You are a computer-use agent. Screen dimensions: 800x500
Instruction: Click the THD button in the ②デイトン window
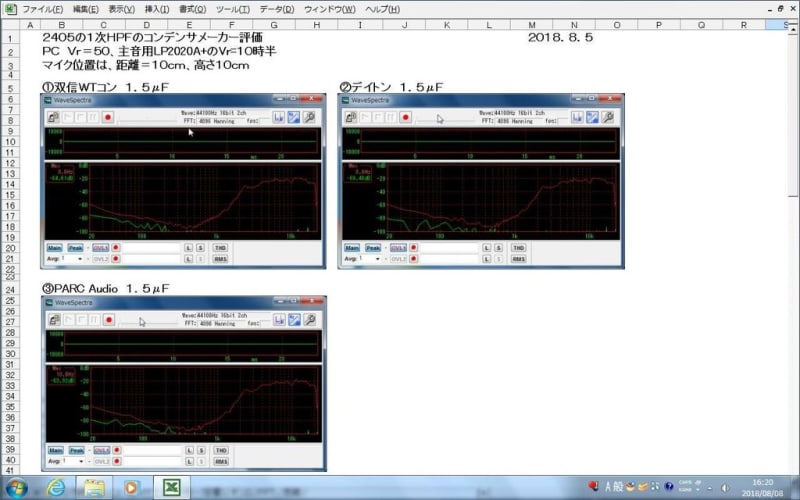(518, 248)
